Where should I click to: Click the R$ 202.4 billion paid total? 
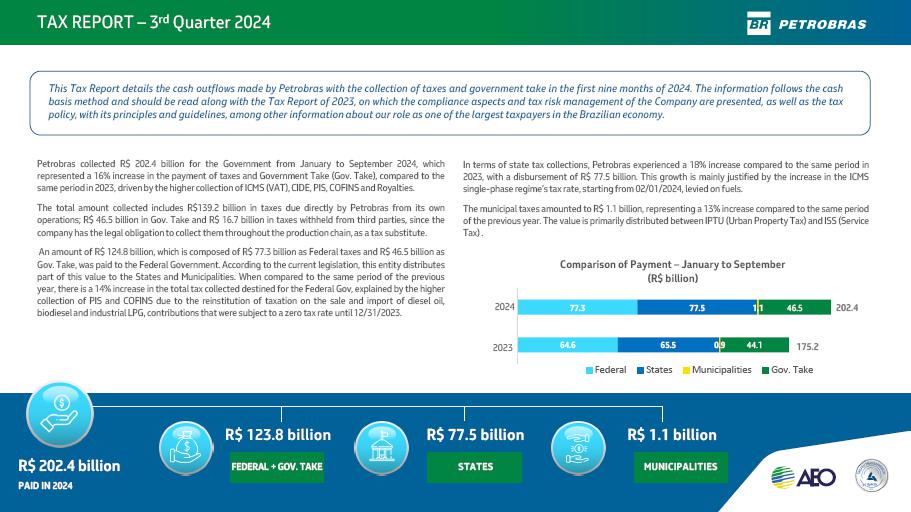click(69, 466)
